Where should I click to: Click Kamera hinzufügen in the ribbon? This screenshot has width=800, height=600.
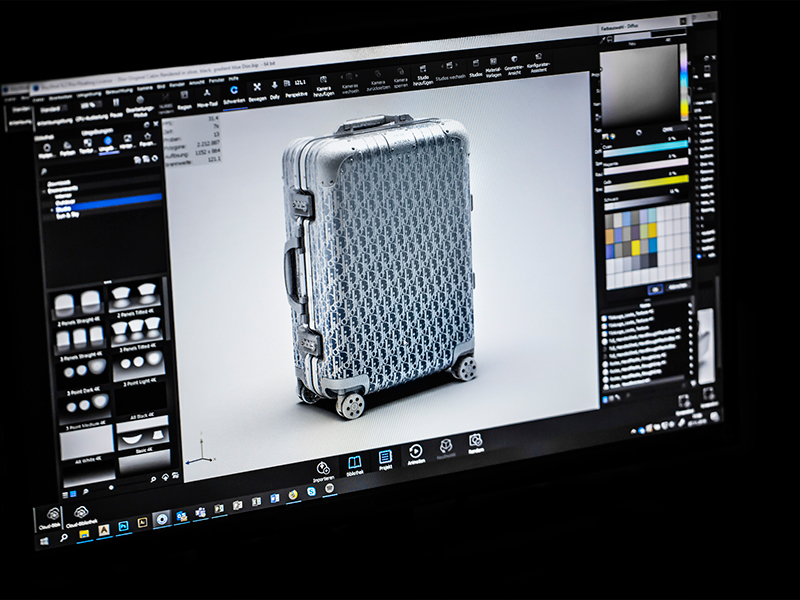tap(323, 85)
